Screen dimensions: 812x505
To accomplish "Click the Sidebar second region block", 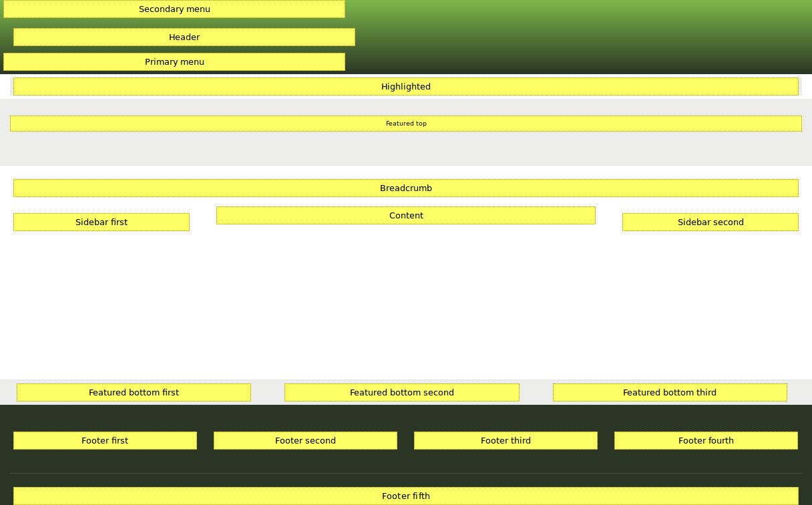I will point(710,222).
